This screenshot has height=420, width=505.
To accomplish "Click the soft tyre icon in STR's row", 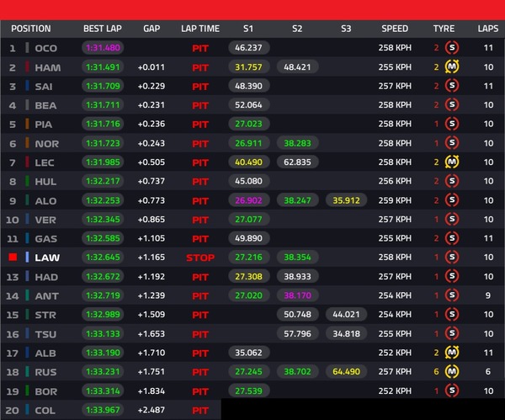I will point(452,314).
